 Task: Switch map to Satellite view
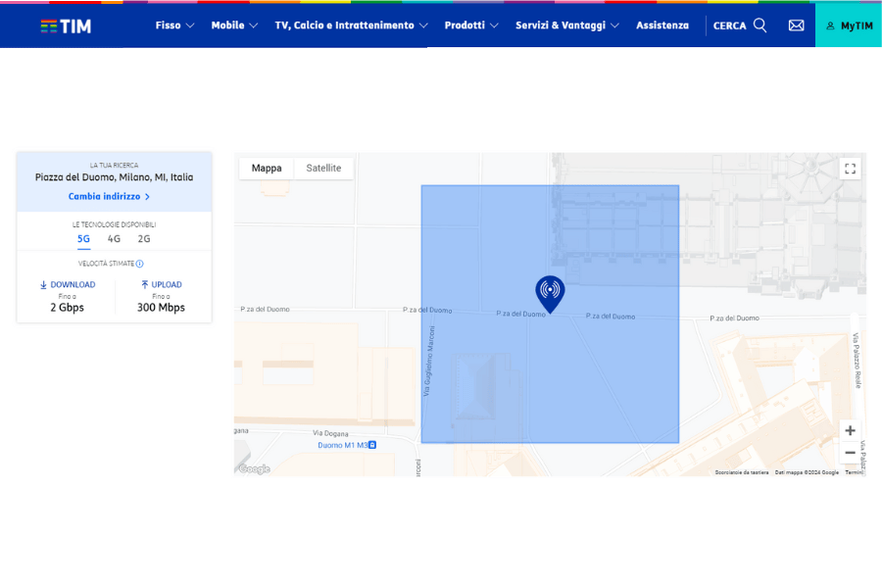click(323, 169)
